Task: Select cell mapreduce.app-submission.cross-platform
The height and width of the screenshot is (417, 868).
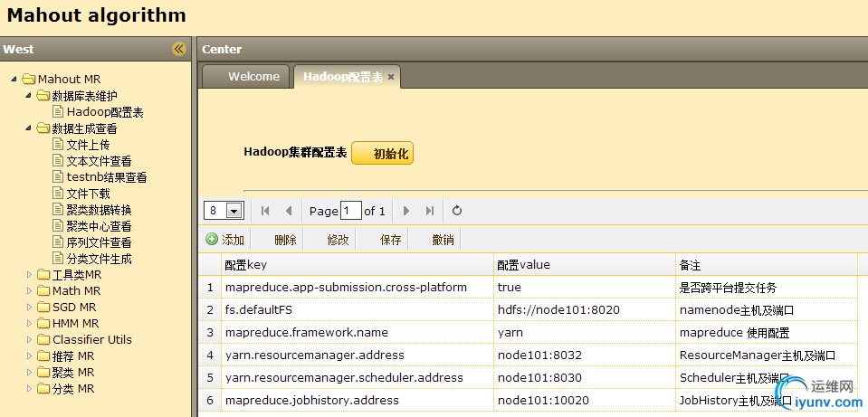Action: point(357,288)
